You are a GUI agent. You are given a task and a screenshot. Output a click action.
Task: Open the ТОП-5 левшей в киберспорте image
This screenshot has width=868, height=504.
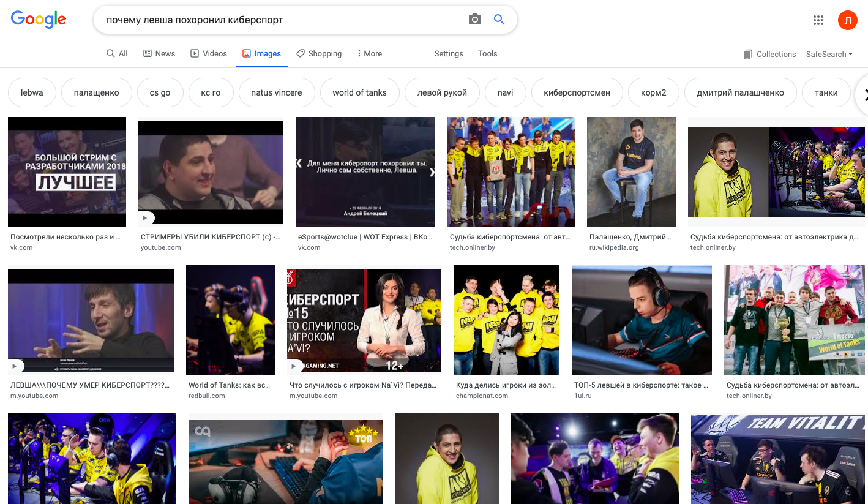click(x=642, y=320)
